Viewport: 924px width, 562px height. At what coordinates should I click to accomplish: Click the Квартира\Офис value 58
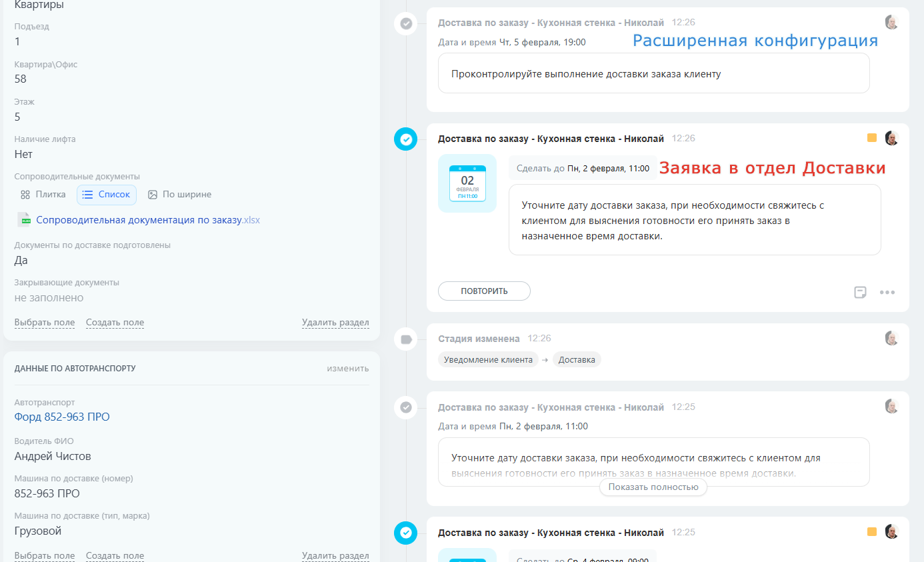click(21, 79)
